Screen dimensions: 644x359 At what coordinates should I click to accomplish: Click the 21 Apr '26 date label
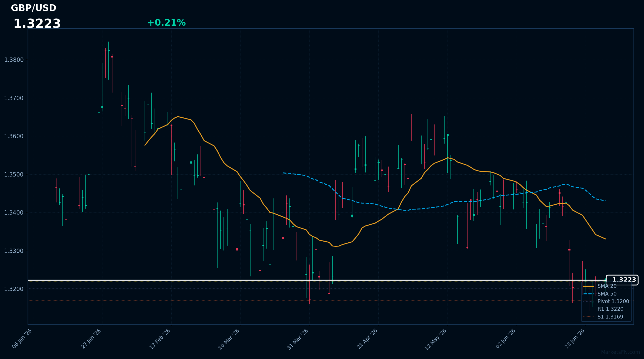(x=367, y=339)
